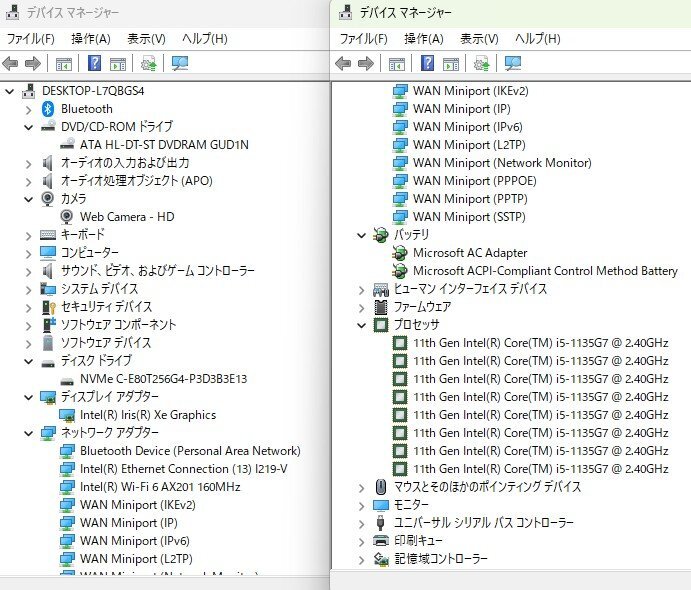Select オーディオ処理オブジェクト (APO) category
This screenshot has width=691, height=590.
pos(137,181)
